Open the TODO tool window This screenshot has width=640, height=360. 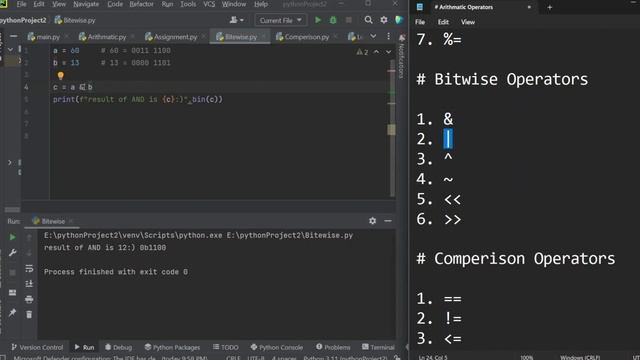(x=225, y=347)
